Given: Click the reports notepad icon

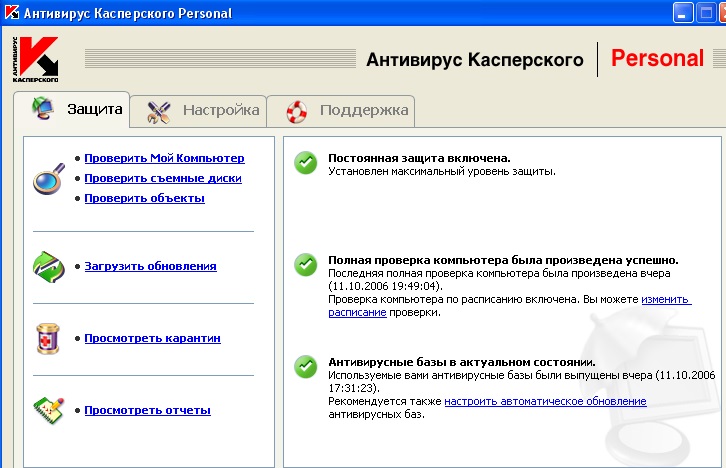Looking at the screenshot, I should pos(49,410).
